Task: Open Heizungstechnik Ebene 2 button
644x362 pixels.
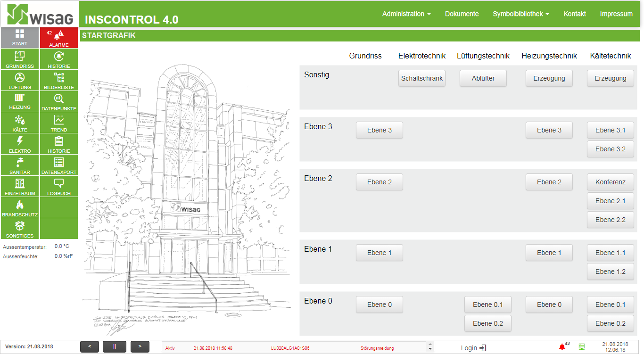Action: tap(549, 182)
